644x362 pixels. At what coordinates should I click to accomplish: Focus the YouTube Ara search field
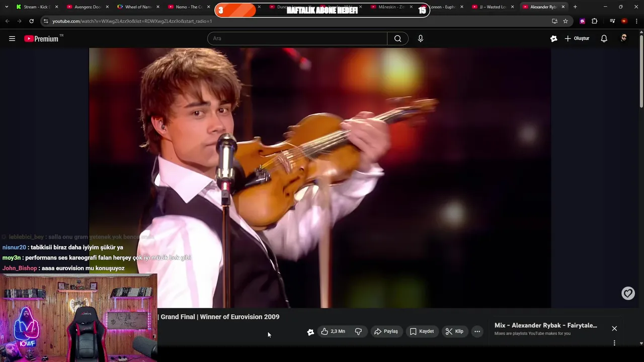click(297, 39)
